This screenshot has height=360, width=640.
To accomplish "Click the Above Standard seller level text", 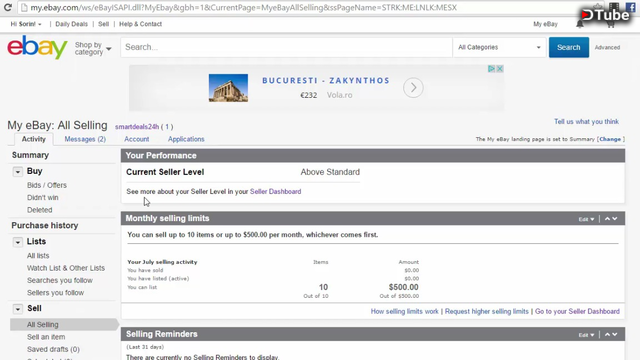I will point(330,172).
